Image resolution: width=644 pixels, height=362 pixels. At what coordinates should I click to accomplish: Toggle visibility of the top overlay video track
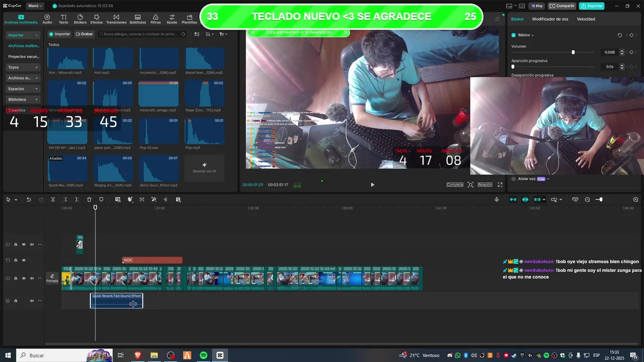click(x=24, y=244)
